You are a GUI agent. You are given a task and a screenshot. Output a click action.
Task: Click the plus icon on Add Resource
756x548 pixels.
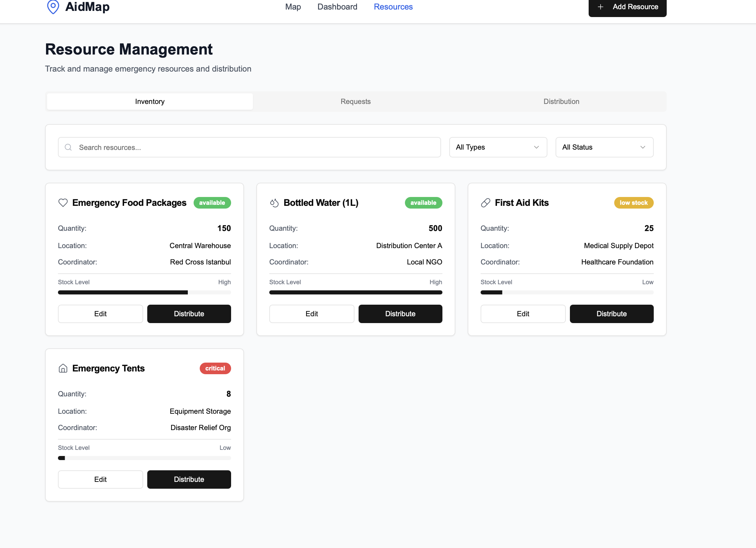click(x=601, y=7)
